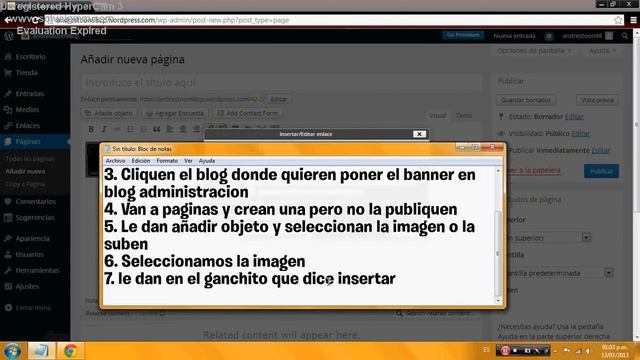The image size is (640, 360).
Task: Click the Cerrar menú collapse icon
Action: coord(8,307)
